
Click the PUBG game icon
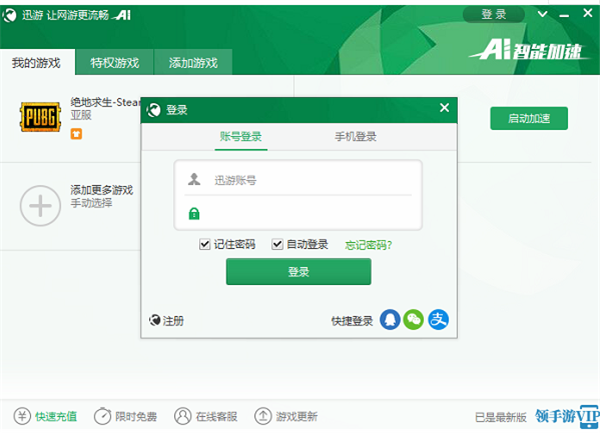point(40,117)
